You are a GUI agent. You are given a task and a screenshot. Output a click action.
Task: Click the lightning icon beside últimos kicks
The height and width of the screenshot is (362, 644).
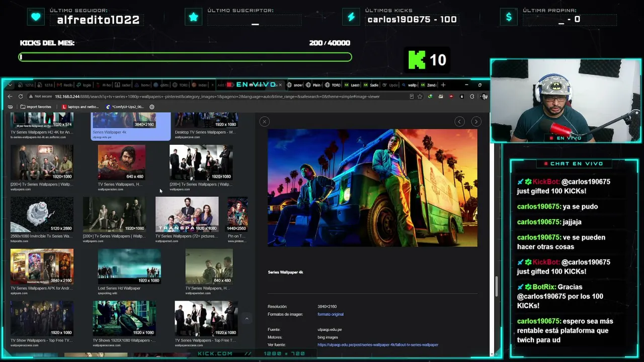click(351, 17)
